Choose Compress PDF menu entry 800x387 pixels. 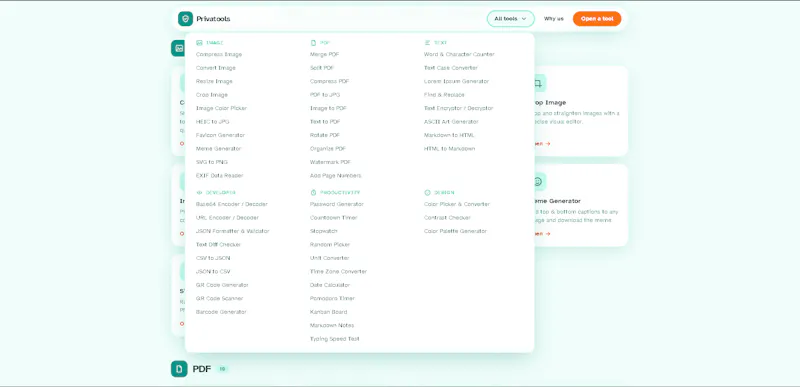coord(330,82)
